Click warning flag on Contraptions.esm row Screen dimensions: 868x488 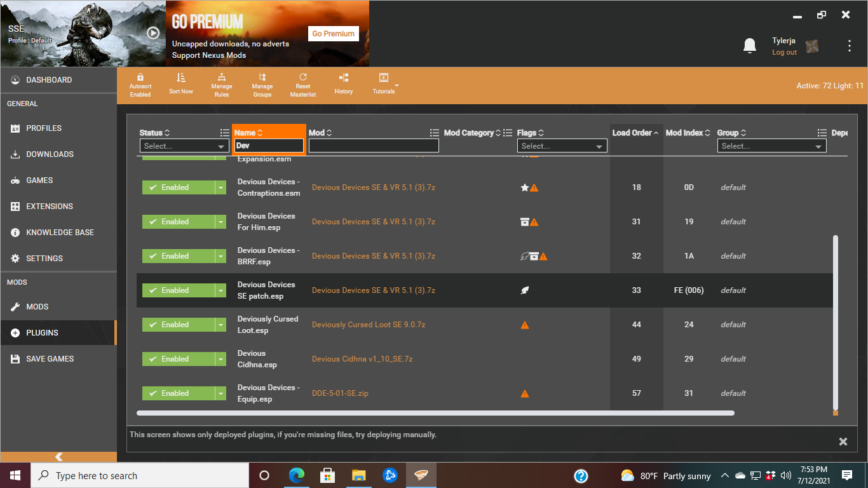click(534, 187)
